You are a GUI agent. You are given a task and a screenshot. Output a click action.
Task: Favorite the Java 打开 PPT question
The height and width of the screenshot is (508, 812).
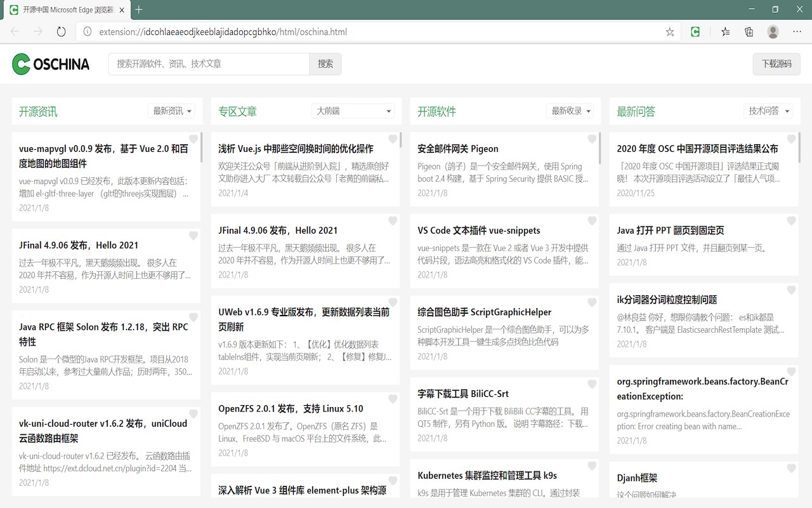pyautogui.click(x=791, y=221)
